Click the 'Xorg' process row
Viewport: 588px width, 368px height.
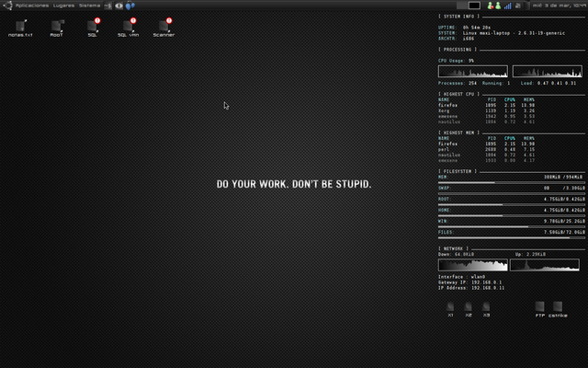pos(486,110)
